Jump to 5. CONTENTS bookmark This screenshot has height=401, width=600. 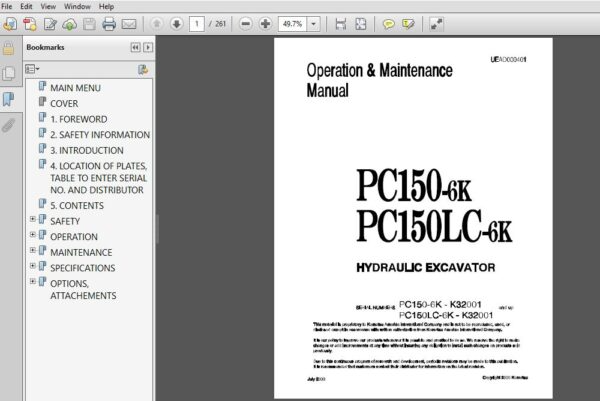click(77, 206)
